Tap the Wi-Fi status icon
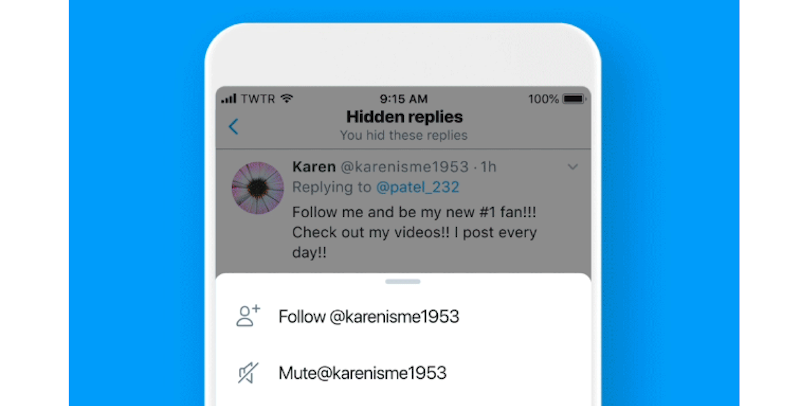800x406 pixels. tap(287, 98)
